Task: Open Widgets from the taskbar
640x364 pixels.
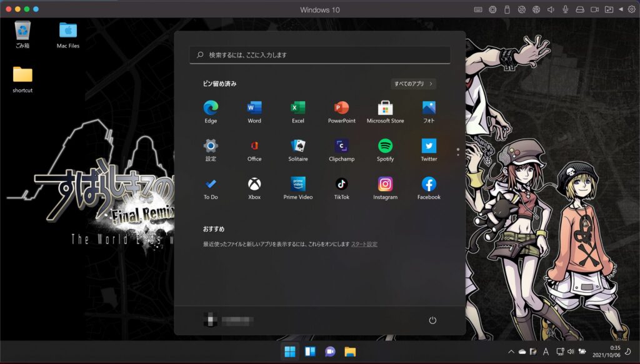Action: tap(310, 352)
